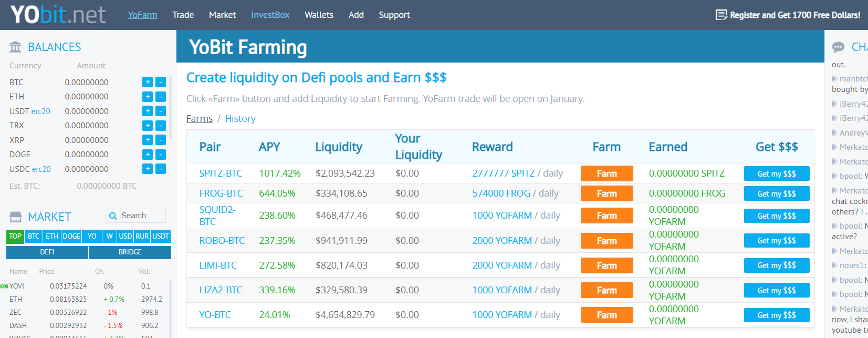Screen dimensions: 868x338
Task: Click the plus icon for TRX
Action: pos(148,126)
